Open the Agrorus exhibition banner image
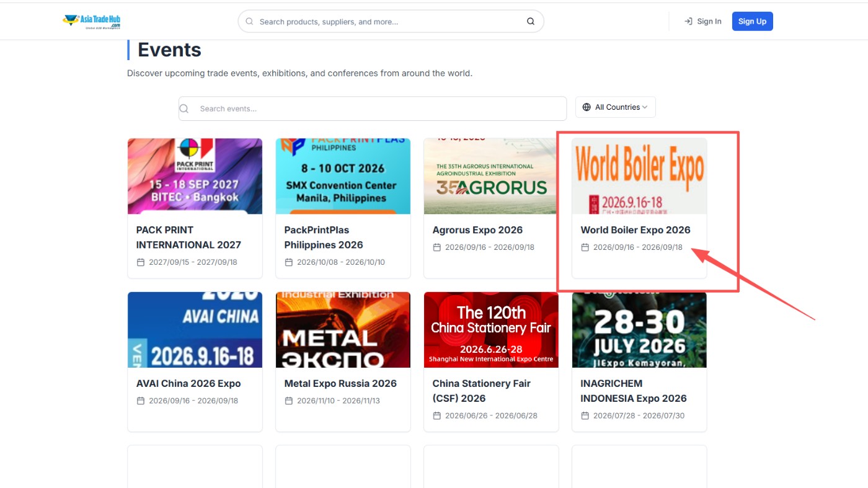The width and height of the screenshot is (868, 488). click(491, 176)
